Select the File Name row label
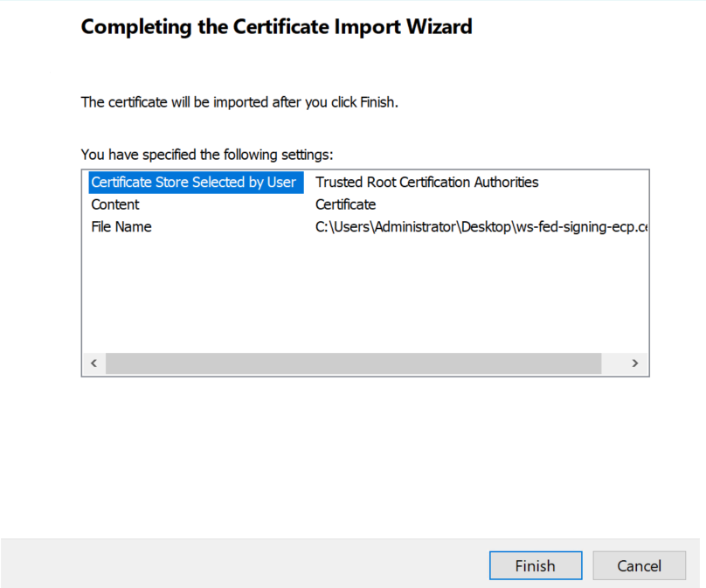This screenshot has height=588, width=706. [121, 227]
